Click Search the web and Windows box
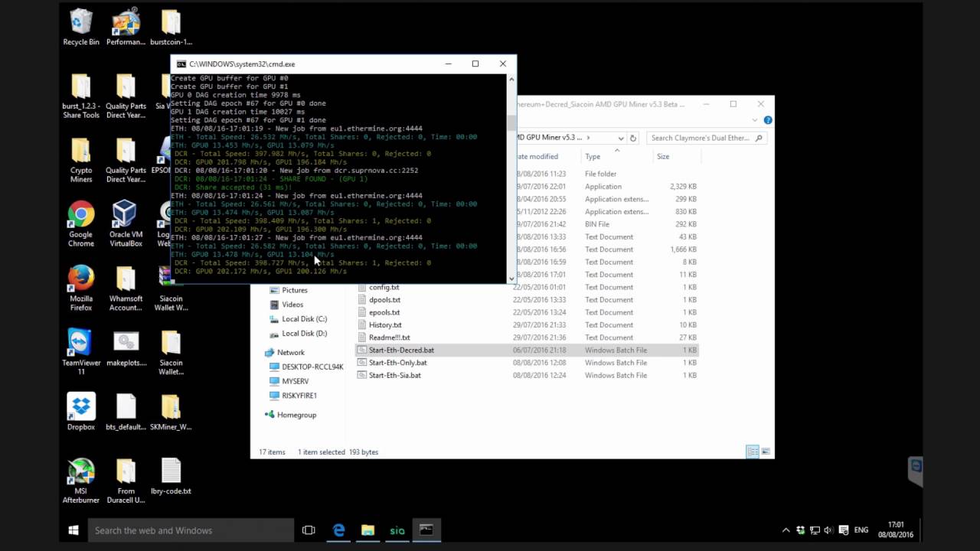 (191, 530)
